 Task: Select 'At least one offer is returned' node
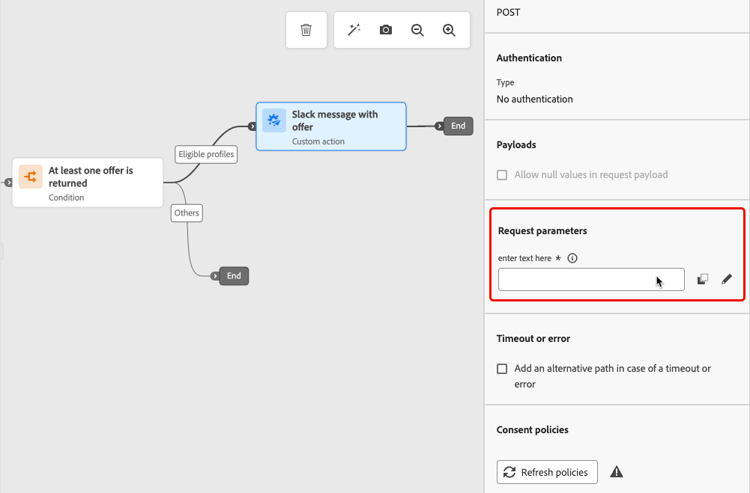(90, 182)
